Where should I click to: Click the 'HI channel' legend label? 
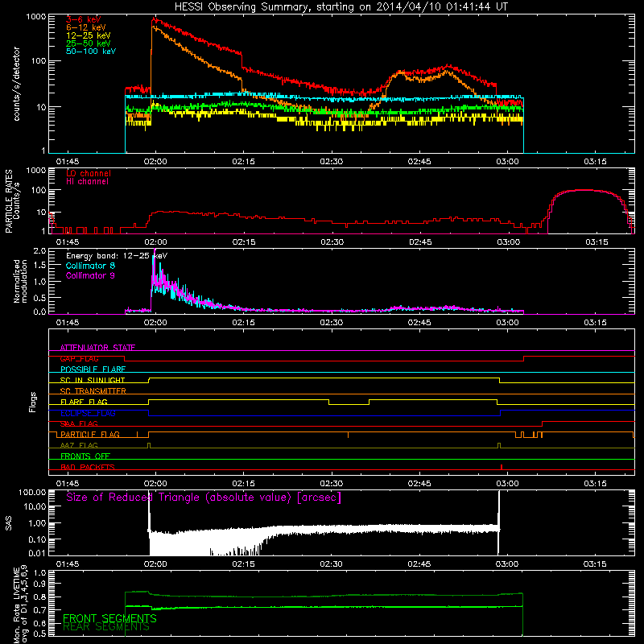coord(88,182)
